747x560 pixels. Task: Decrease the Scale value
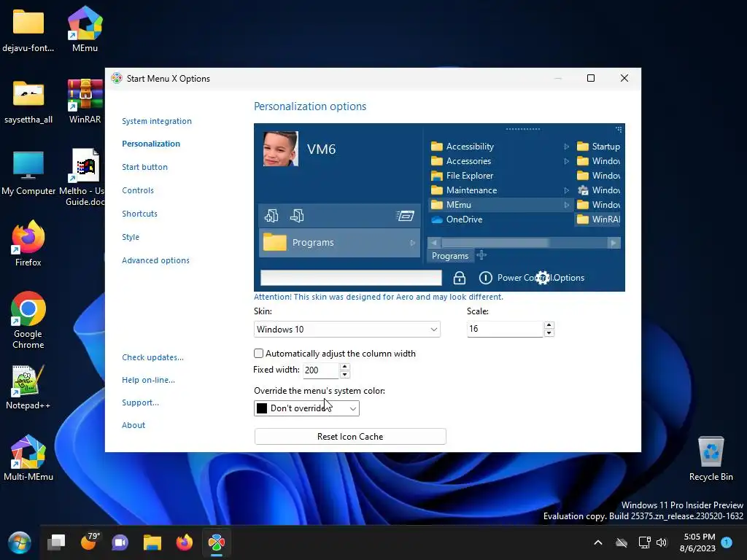549,332
